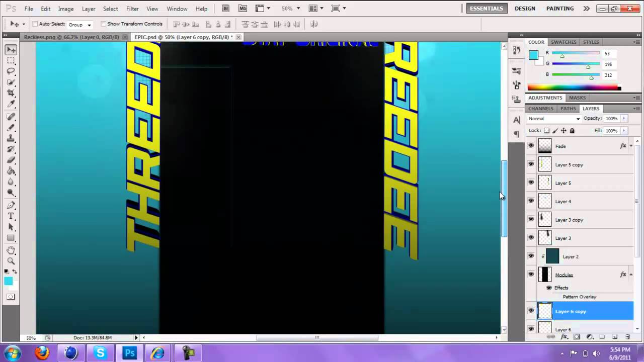This screenshot has height=362, width=644.
Task: Click the foreground color swatch in Color panel
Action: (x=533, y=55)
